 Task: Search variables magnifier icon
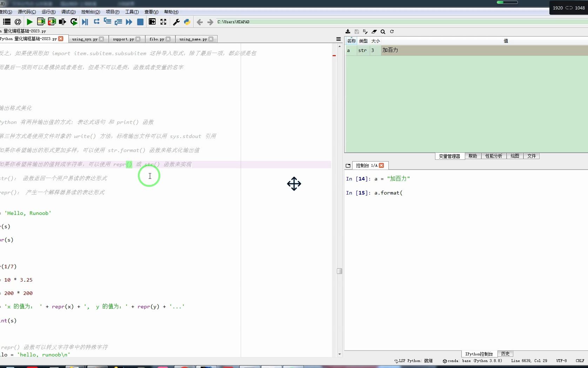(x=383, y=32)
